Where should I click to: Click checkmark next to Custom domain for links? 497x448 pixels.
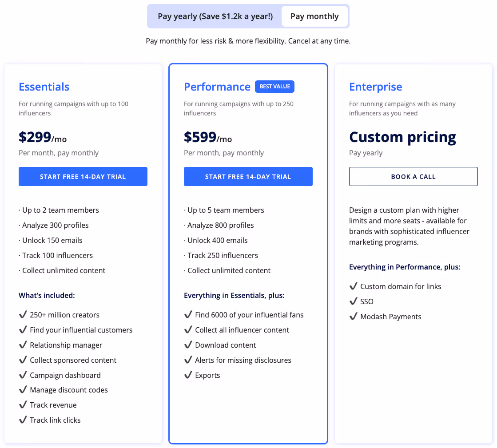354,286
